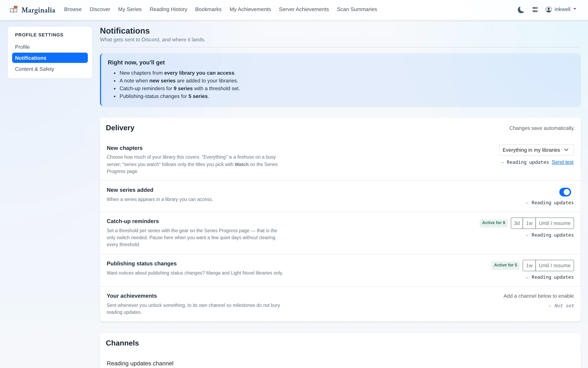Pause catch-up reminders for 3d
Screen dimensions: 588x368
click(x=517, y=223)
